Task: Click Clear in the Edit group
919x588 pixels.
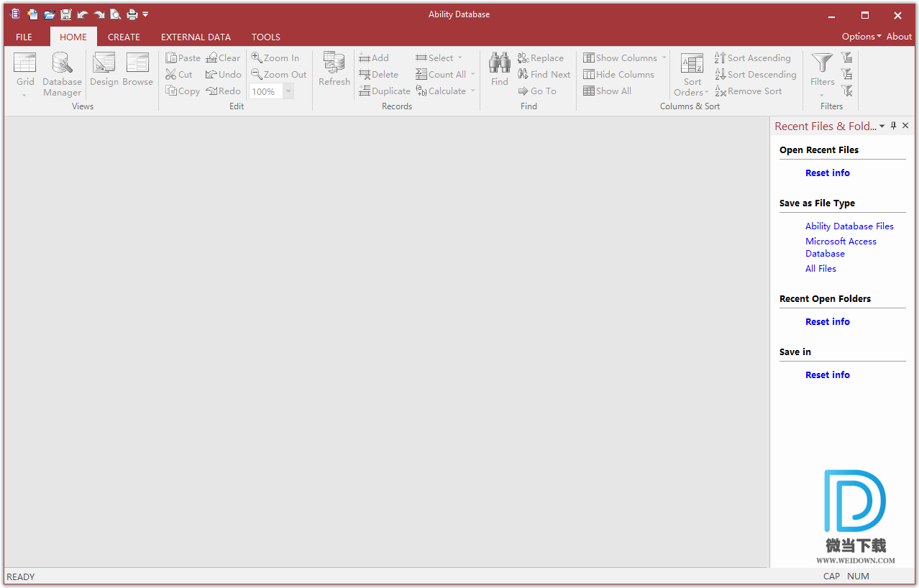Action: (x=223, y=58)
